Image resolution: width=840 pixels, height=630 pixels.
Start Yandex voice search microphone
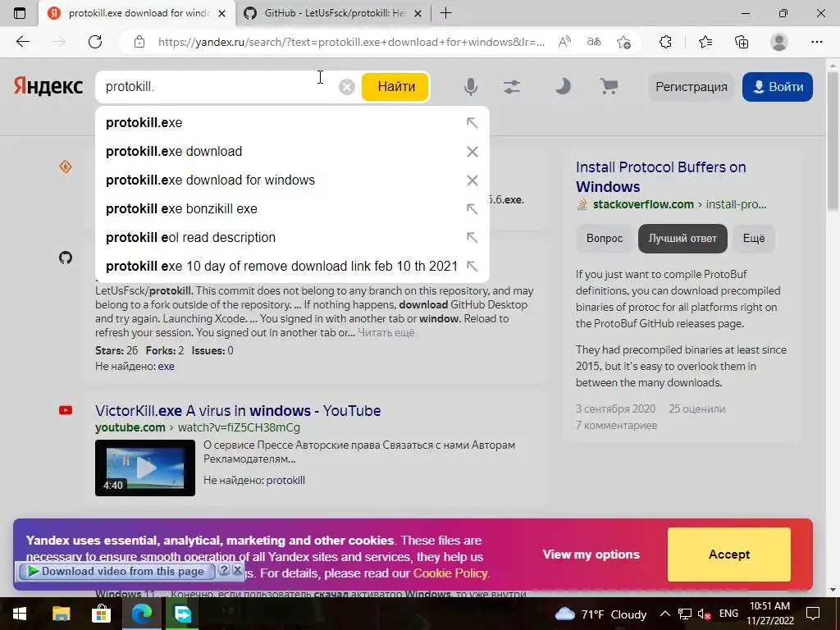point(470,87)
